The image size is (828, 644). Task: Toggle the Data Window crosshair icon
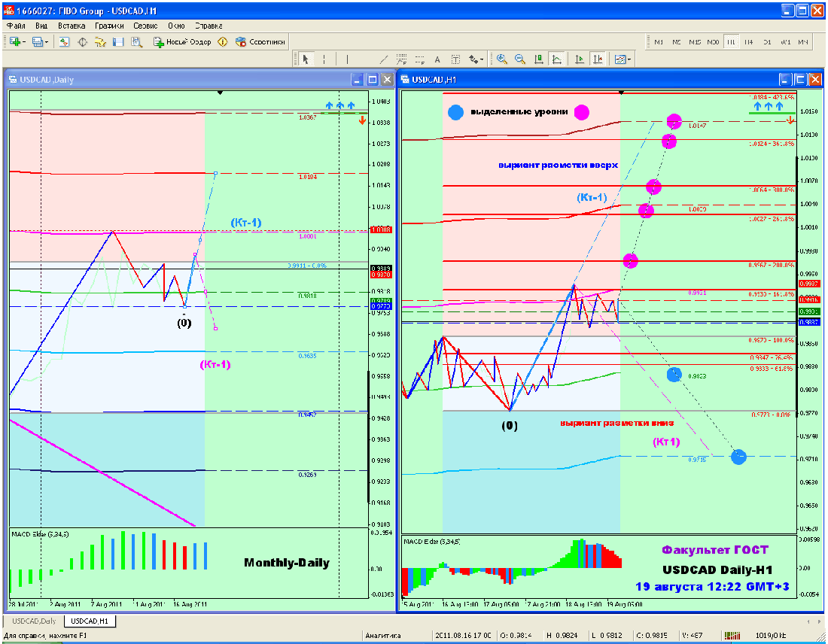pyautogui.click(x=82, y=41)
